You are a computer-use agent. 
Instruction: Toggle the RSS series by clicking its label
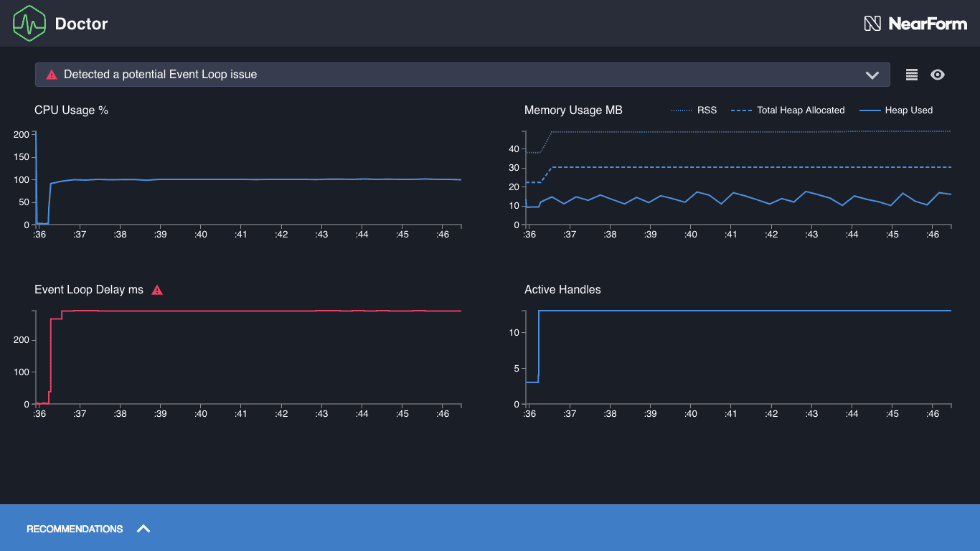[x=709, y=110]
